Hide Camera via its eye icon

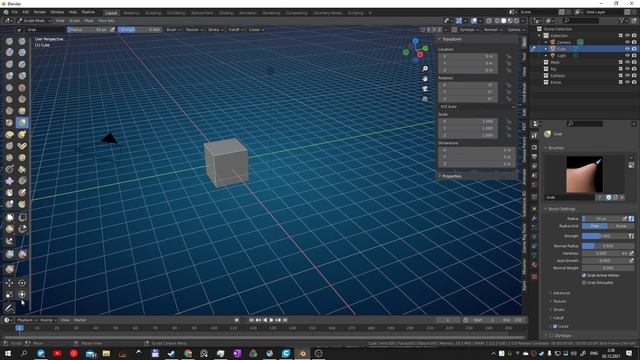click(627, 42)
